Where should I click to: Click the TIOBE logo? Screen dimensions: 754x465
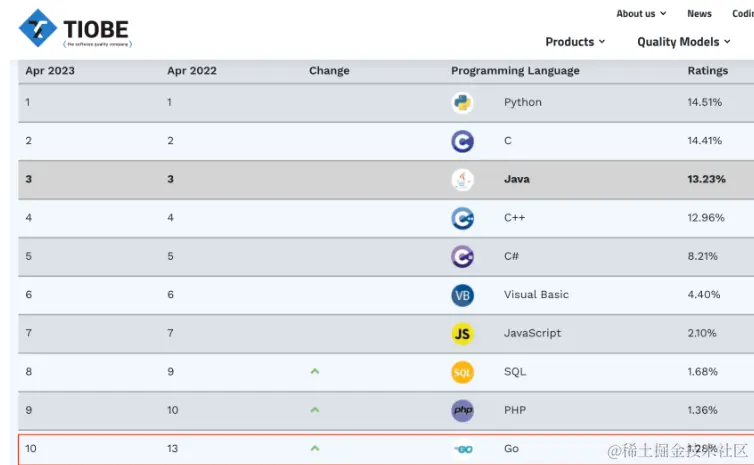click(75, 29)
